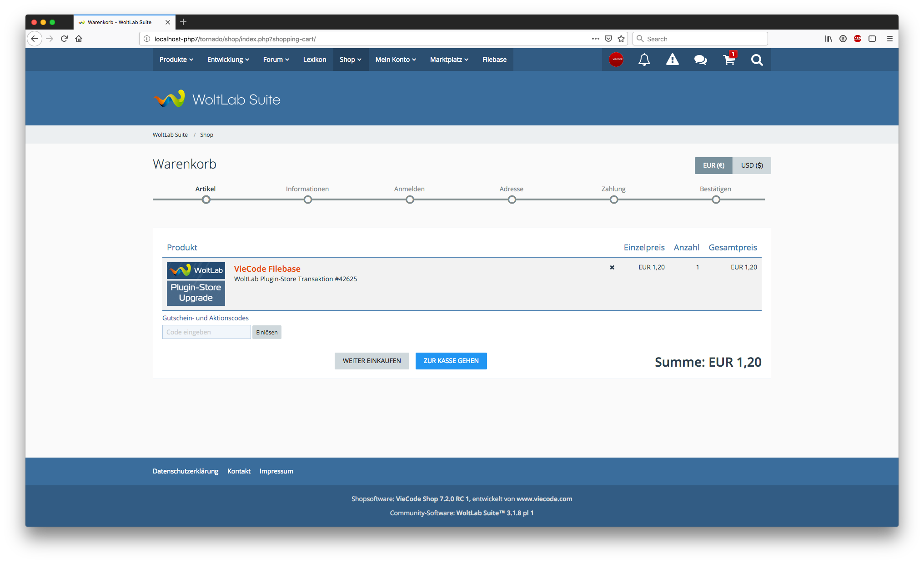Image resolution: width=924 pixels, height=563 pixels.
Task: Click the VieCode Filebase product link
Action: pyautogui.click(x=267, y=269)
